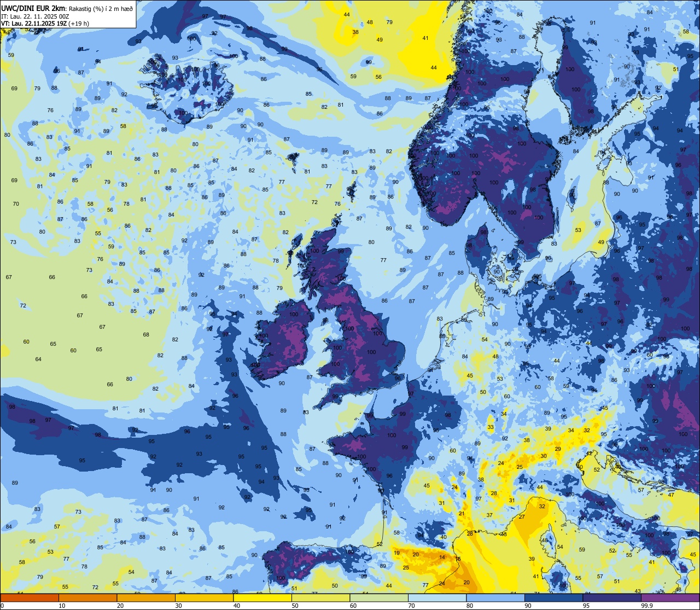The height and width of the screenshot is (610, 700).
Task: Click the '27' humidity value on the map
Action: [522, 517]
